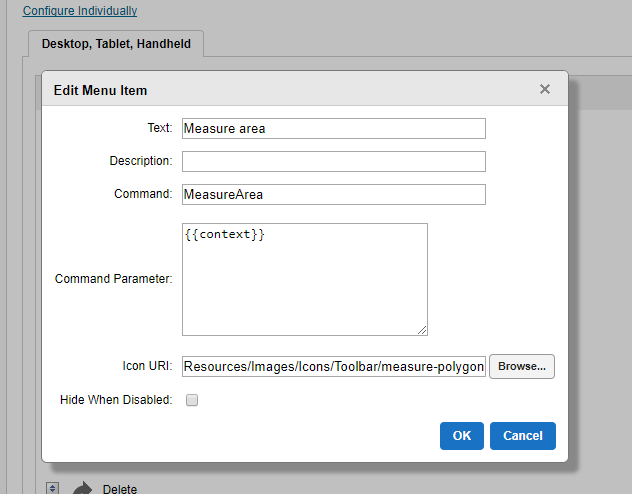Screen dimensions: 632x494
Task: Cancel the Edit Menu Item dialog
Action: pos(523,436)
